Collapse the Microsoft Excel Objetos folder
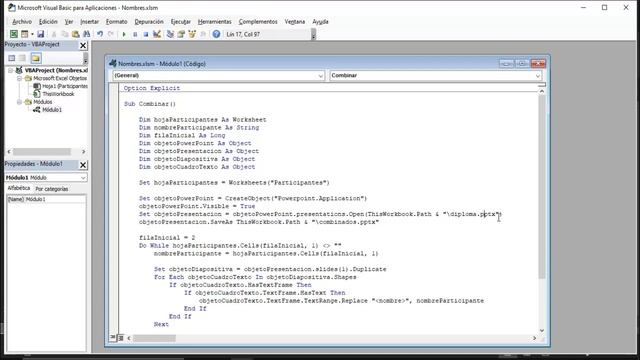The height and width of the screenshot is (360, 640). tap(19, 78)
